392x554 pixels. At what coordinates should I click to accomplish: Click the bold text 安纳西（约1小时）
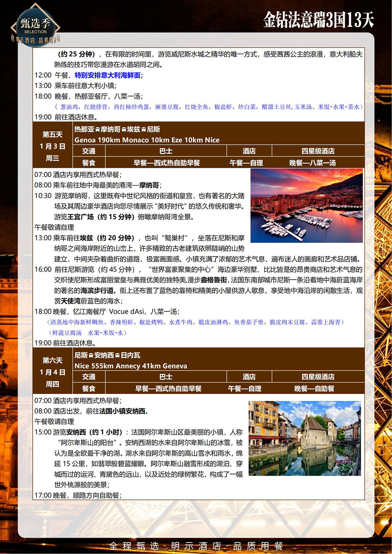click(94, 432)
